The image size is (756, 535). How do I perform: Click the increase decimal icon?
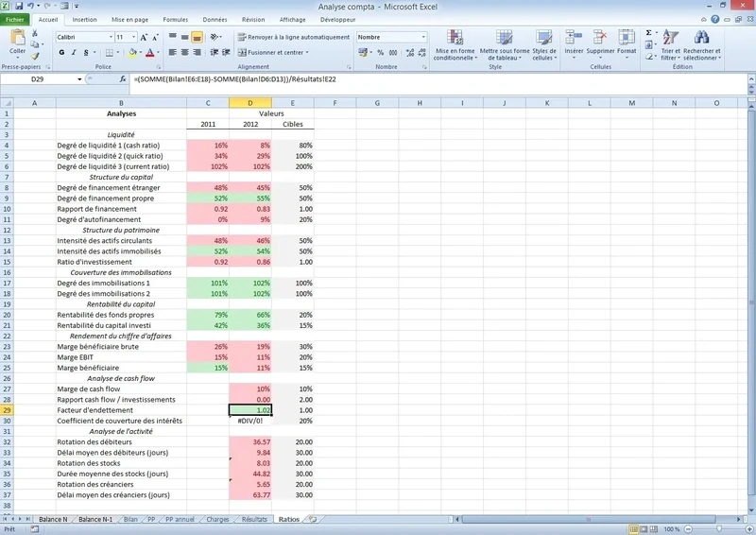410,52
